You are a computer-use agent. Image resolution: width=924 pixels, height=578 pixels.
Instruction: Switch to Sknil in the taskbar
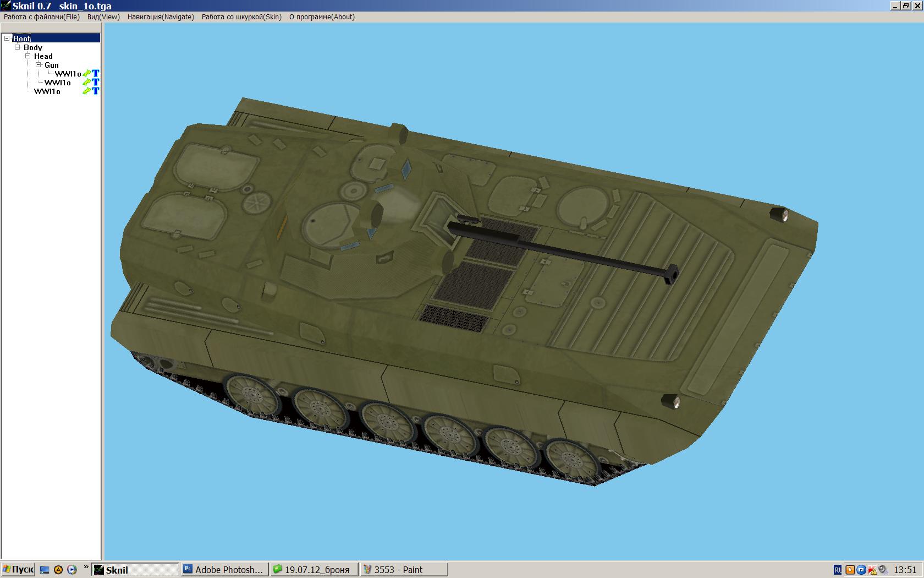135,570
